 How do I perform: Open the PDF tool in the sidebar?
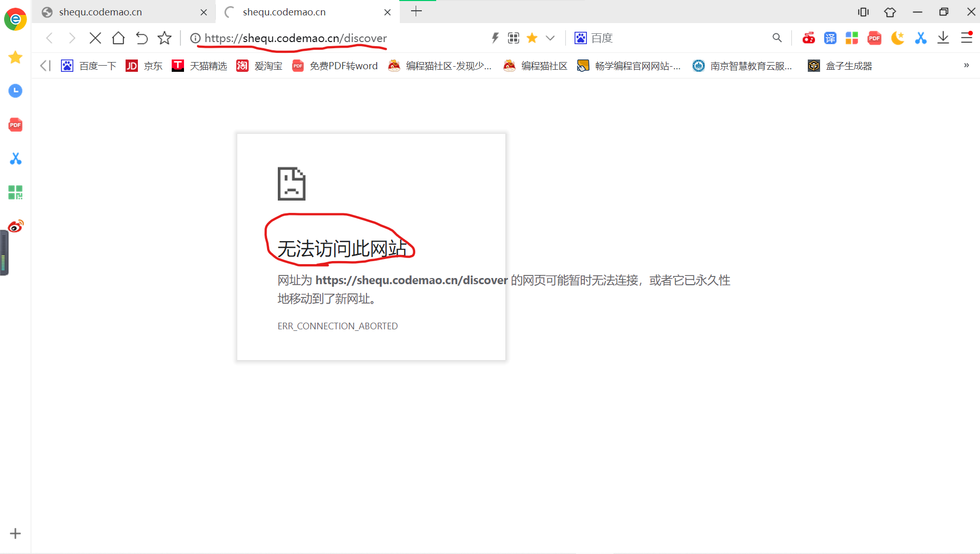[15, 125]
